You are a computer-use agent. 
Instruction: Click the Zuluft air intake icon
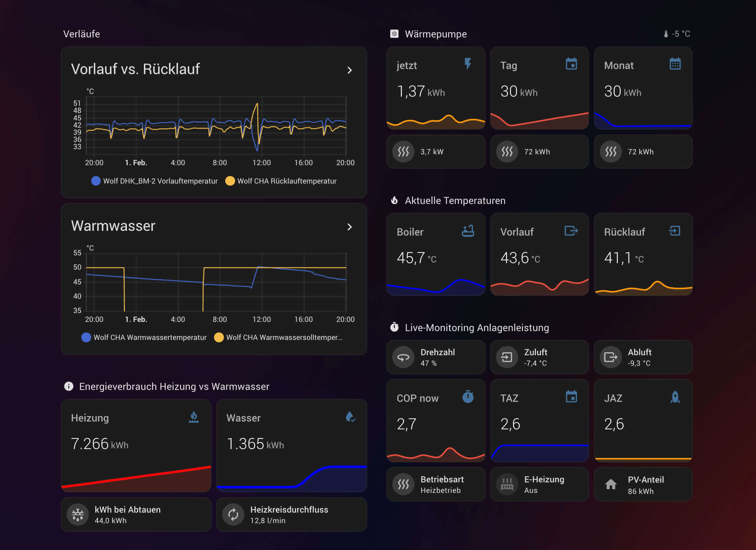(x=507, y=357)
